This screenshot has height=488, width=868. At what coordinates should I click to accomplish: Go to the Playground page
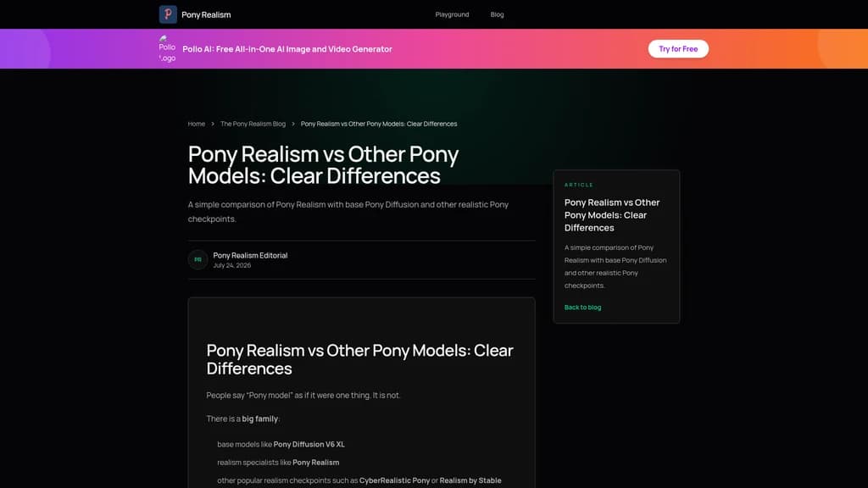[x=452, y=14]
